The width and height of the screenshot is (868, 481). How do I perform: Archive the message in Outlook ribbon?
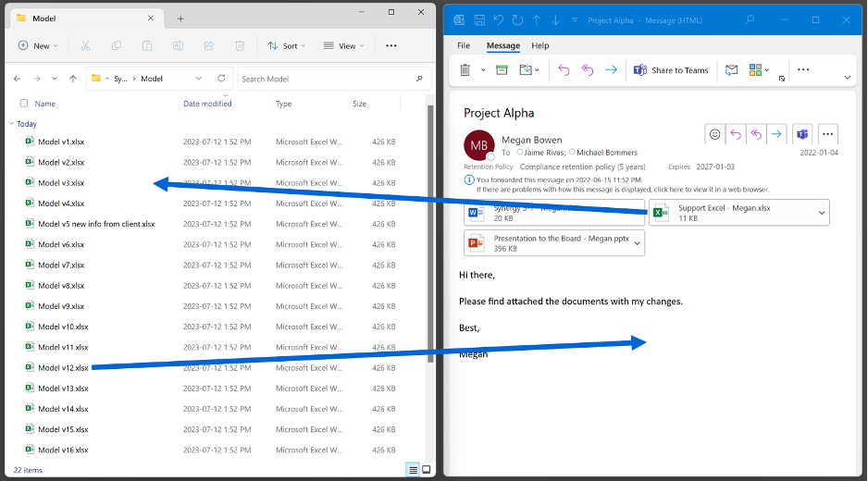[502, 69]
